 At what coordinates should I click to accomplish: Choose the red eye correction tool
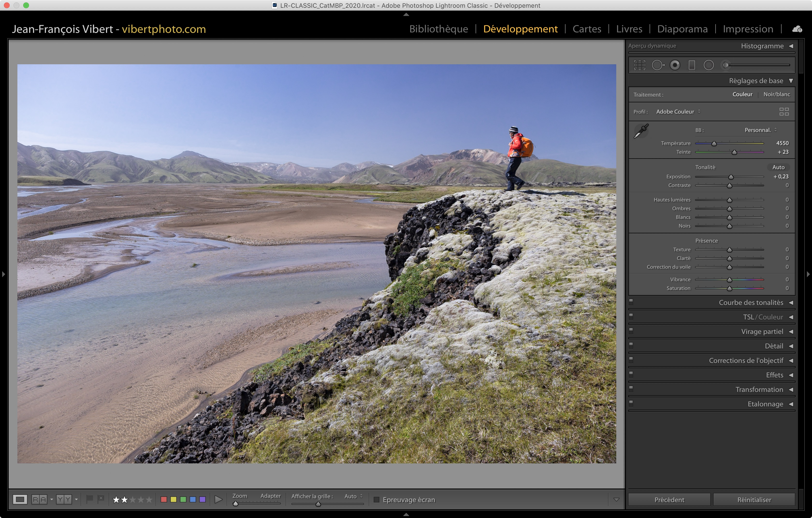point(675,65)
